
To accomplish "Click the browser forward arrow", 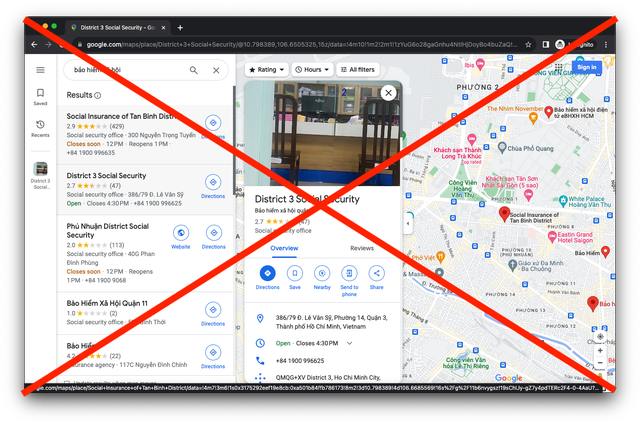I will 49,45.
